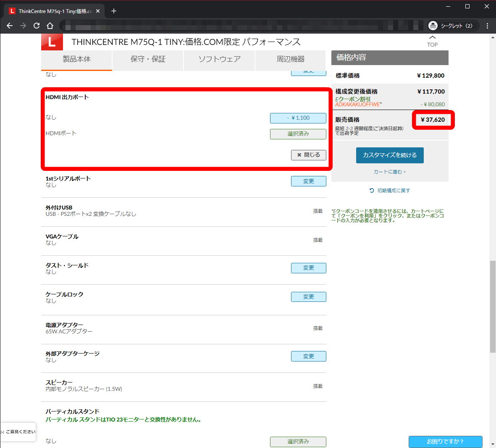Click the browser back arrow
496x448 pixels.
click(10, 26)
